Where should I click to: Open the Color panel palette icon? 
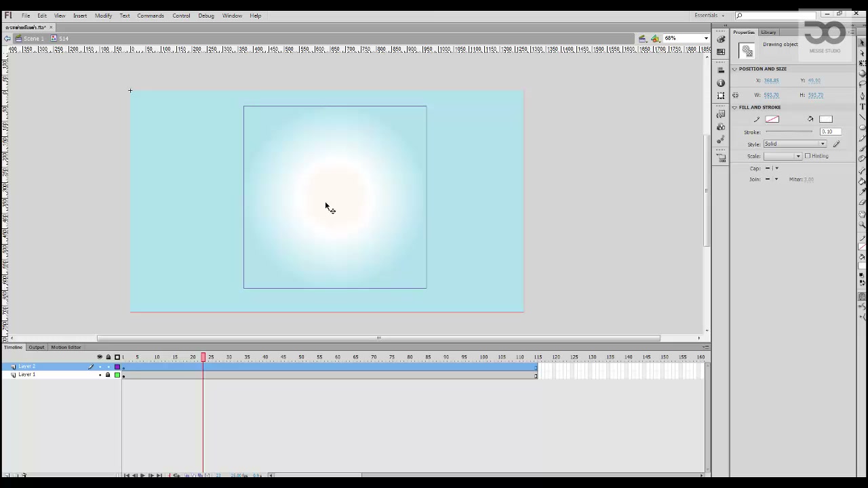(721, 39)
